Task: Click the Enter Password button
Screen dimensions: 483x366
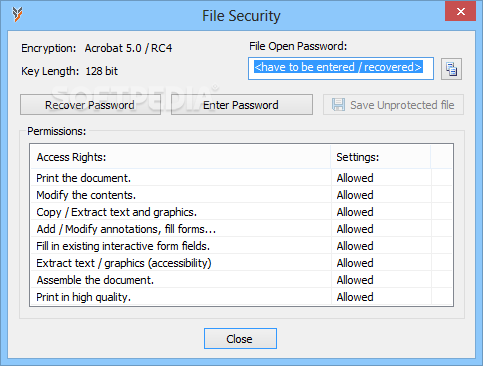Action: [x=242, y=105]
